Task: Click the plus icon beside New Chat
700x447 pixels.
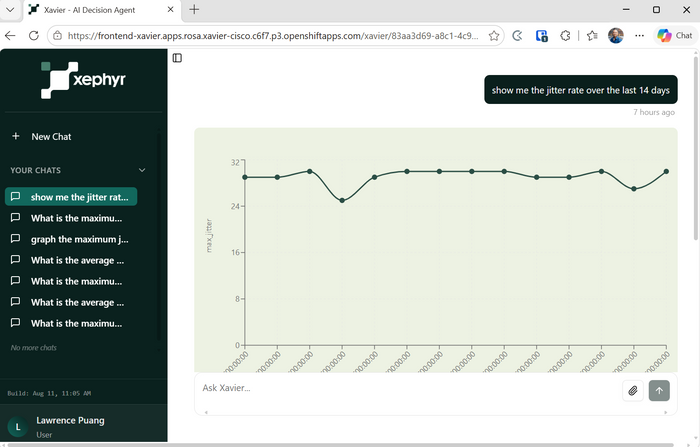Action: [x=16, y=136]
